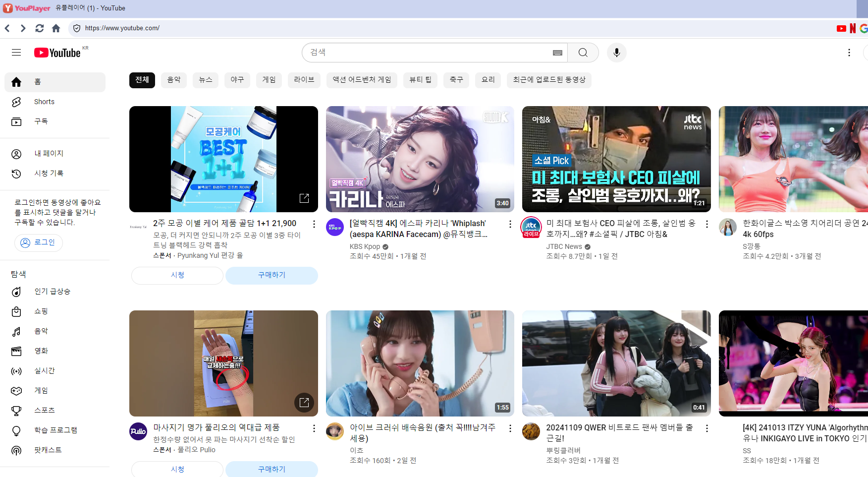
Task: Select the 뉴스 filter chip
Action: 206,80
